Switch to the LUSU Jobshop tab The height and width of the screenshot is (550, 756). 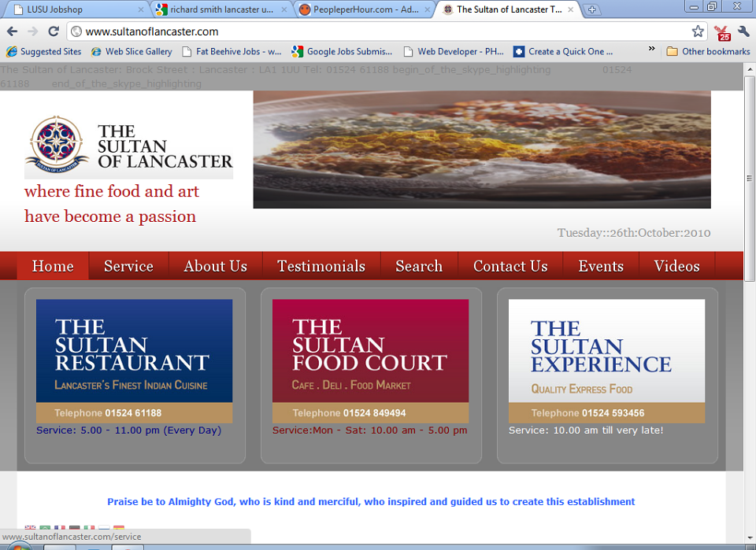[x=77, y=9]
